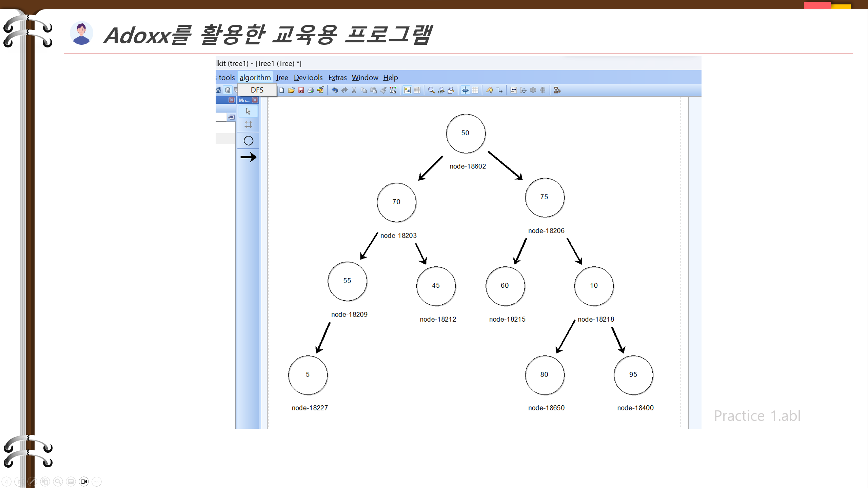Select the arrow relation tool in palette
Screen dimensions: 868x488
point(249,157)
